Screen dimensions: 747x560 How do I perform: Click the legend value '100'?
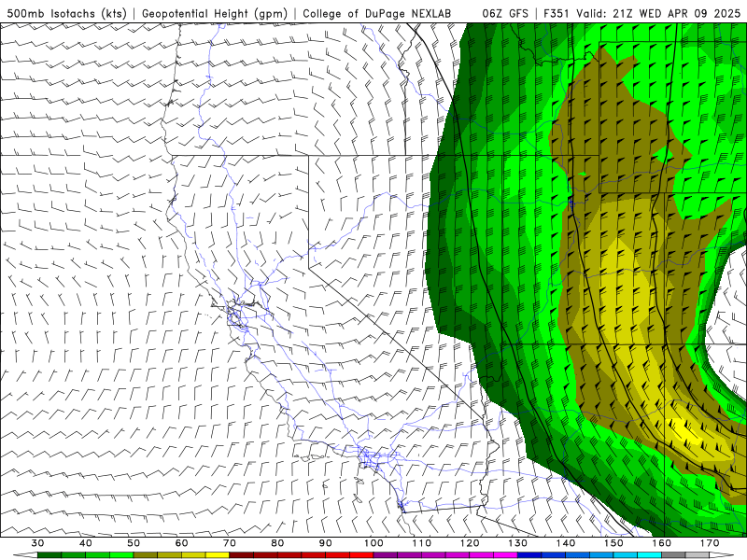coord(373,543)
